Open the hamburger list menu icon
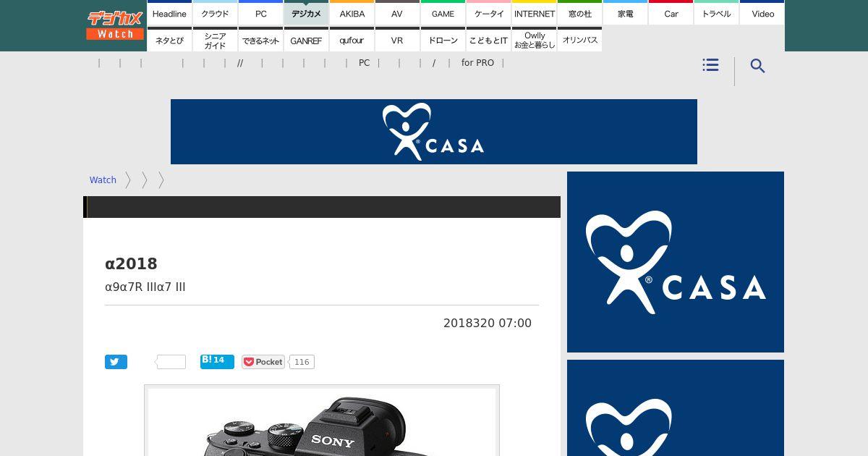 coord(710,65)
